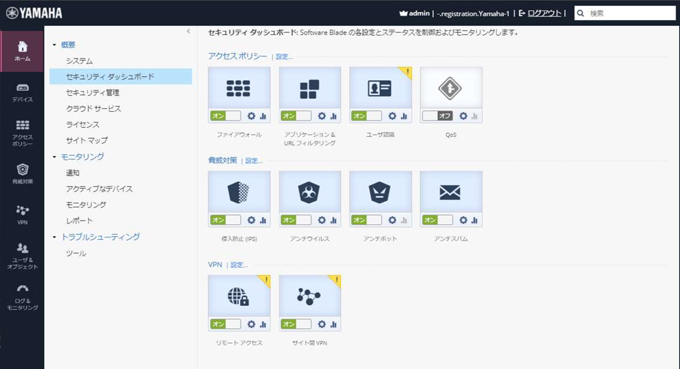Select ライセンス menu item
The width and height of the screenshot is (680, 369).
point(82,124)
